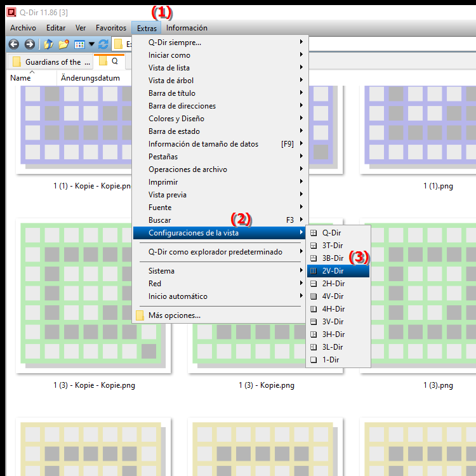Image resolution: width=476 pixels, height=476 pixels.
Task: Expand the Colores y Diseño submenu
Action: tap(219, 119)
